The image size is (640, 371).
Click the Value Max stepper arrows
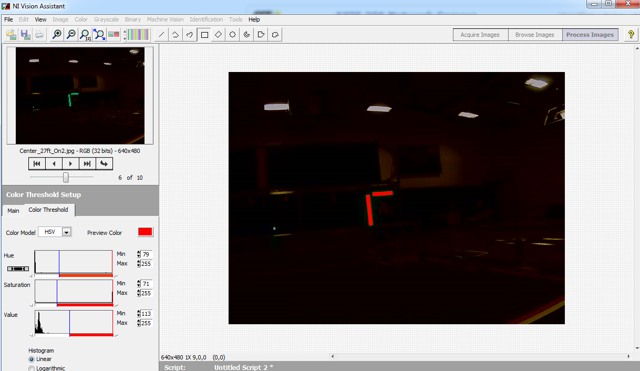(139, 323)
